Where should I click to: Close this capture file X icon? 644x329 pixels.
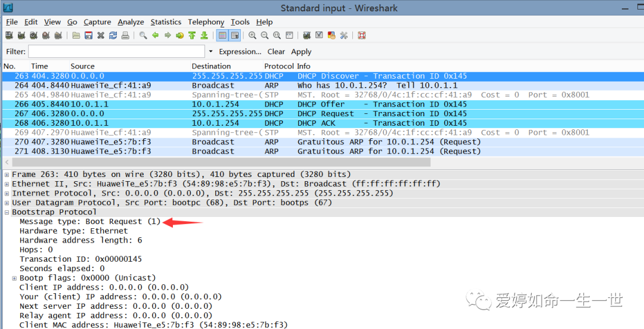[x=101, y=36]
